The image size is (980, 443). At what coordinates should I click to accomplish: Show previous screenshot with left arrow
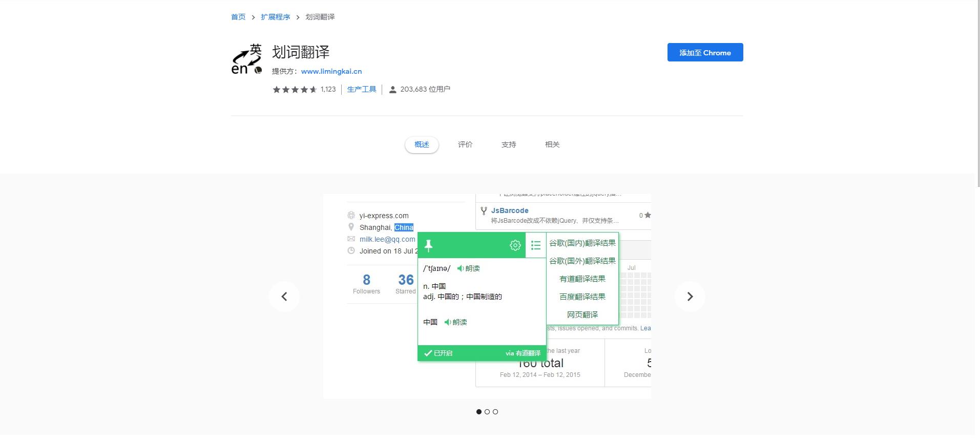(284, 297)
